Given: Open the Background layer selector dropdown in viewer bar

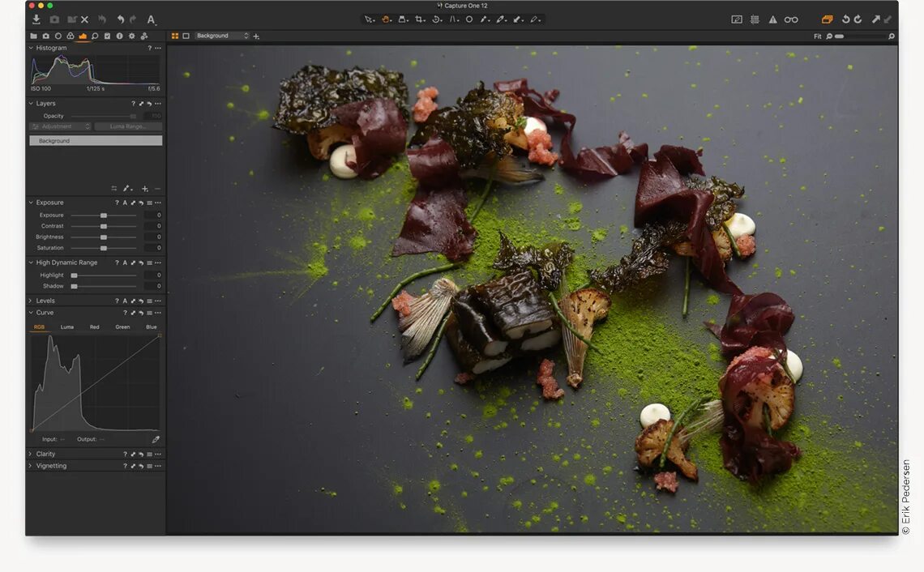Looking at the screenshot, I should 222,36.
